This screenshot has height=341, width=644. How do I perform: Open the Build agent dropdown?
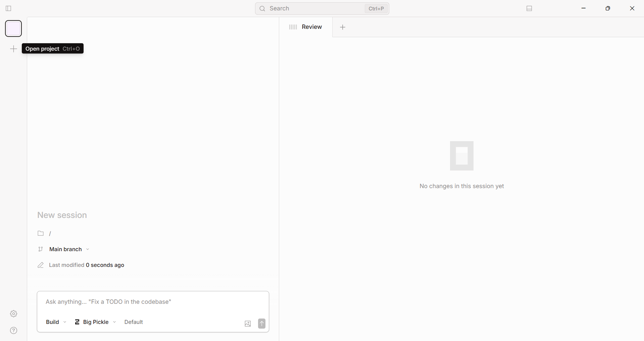56,322
